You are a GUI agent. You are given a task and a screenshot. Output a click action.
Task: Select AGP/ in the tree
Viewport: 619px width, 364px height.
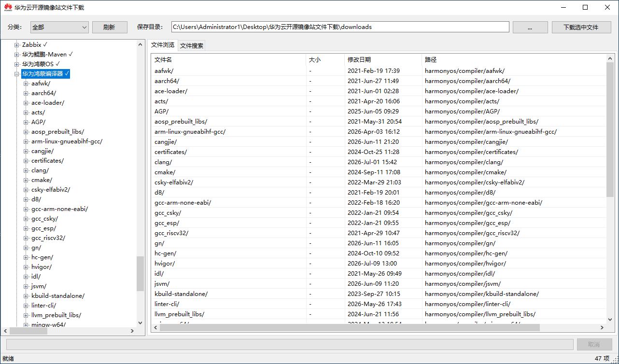point(39,122)
